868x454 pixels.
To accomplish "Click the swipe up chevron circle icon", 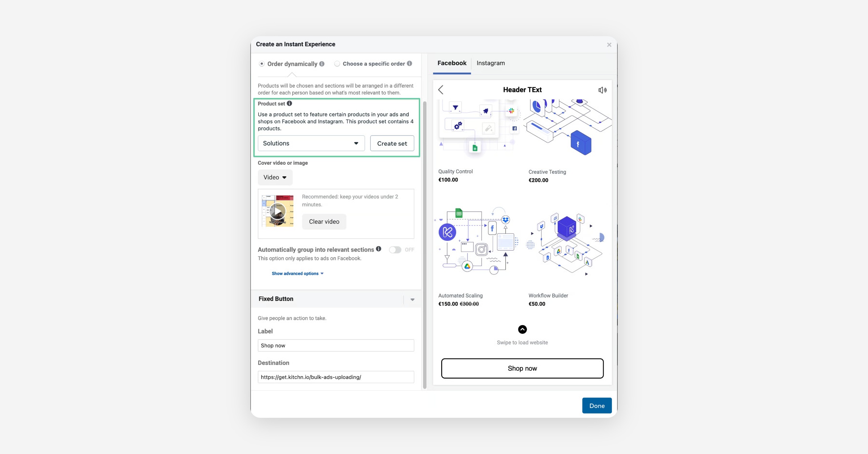I will [522, 329].
